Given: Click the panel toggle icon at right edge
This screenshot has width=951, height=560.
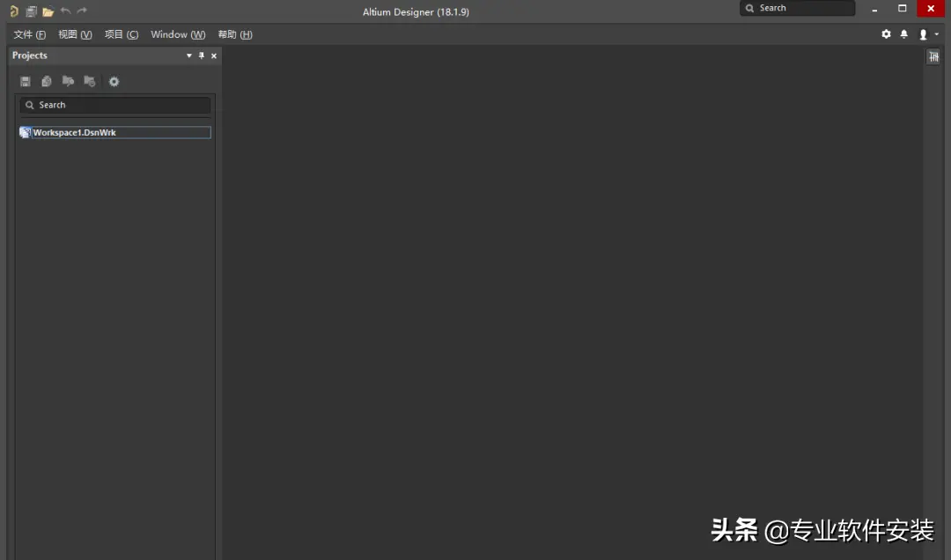Looking at the screenshot, I should coord(933,57).
